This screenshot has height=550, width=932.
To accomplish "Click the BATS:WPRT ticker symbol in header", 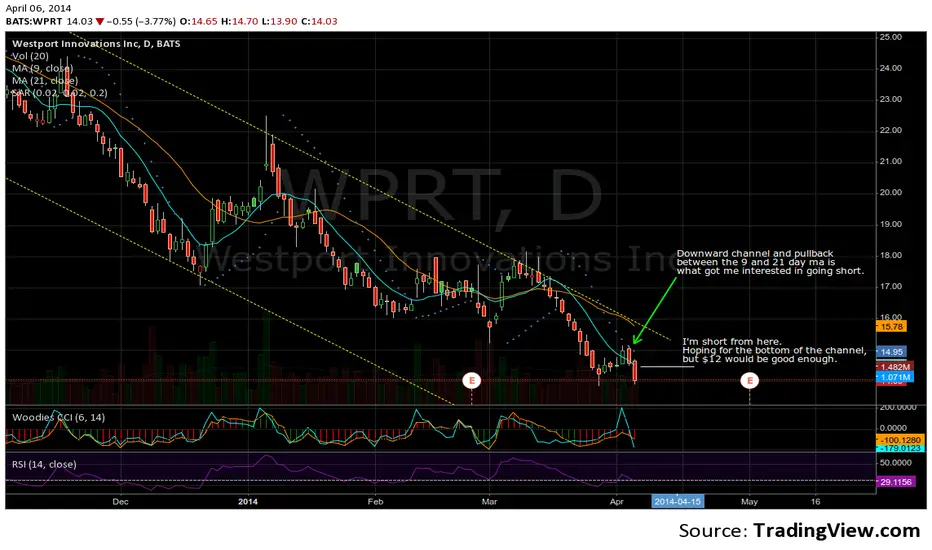I will click(x=34, y=21).
